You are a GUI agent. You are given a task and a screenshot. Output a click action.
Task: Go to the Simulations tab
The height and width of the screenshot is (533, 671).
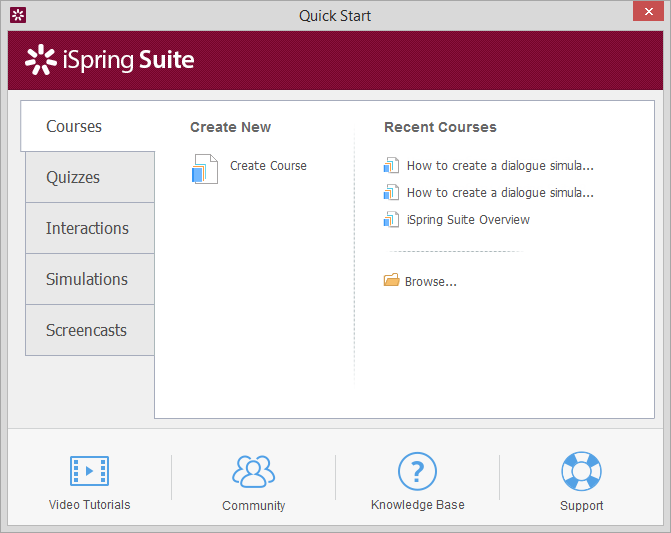(x=90, y=279)
